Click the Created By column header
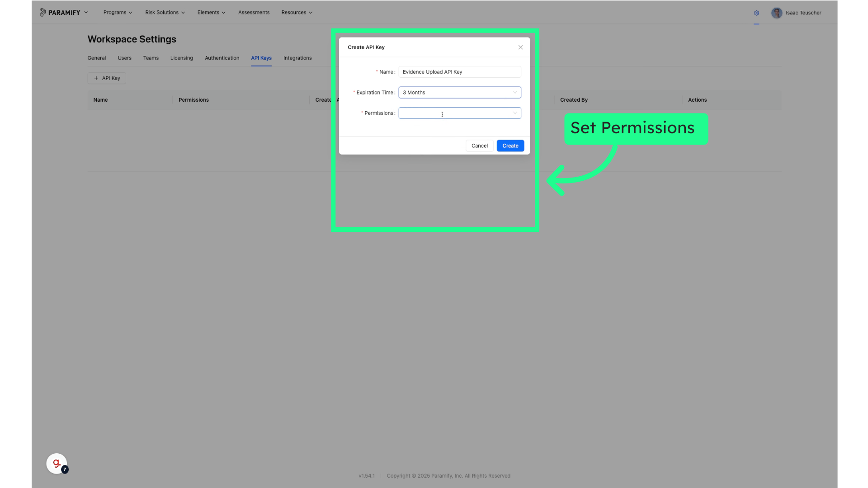This screenshot has width=868, height=488. 574,100
